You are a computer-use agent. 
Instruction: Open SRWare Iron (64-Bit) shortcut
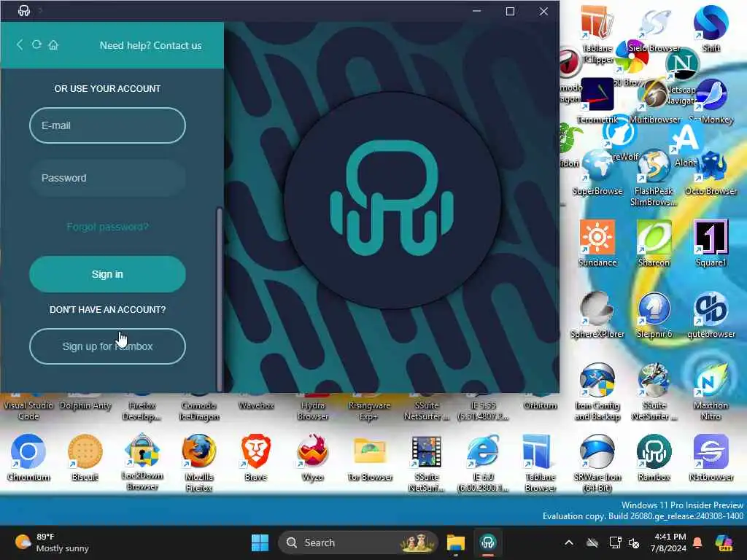597,462
